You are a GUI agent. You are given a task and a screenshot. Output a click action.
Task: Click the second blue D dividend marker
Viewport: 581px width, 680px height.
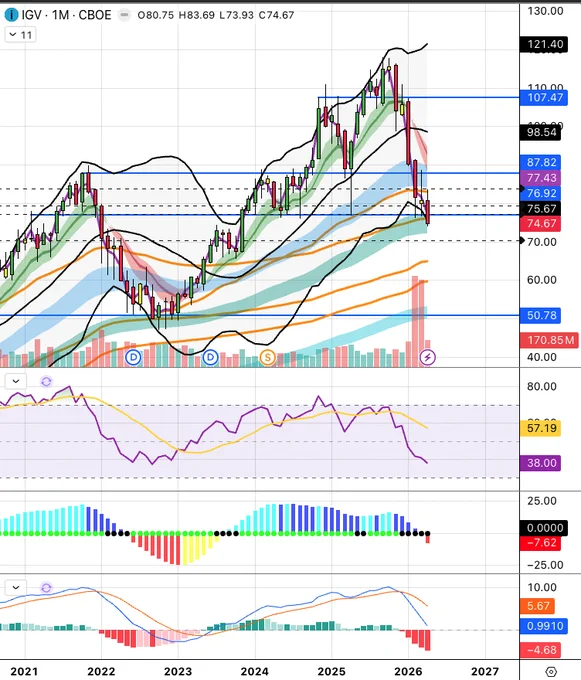(x=210, y=357)
